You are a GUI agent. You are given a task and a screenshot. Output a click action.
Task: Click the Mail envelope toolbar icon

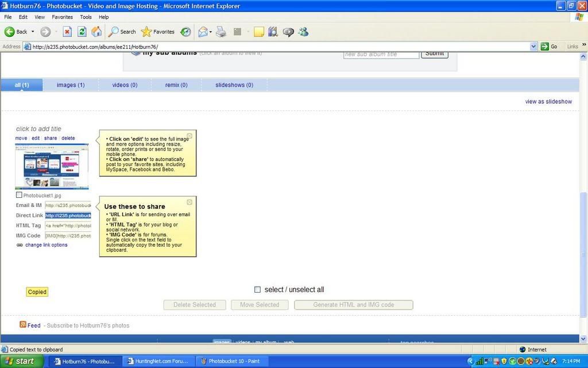[x=203, y=32]
